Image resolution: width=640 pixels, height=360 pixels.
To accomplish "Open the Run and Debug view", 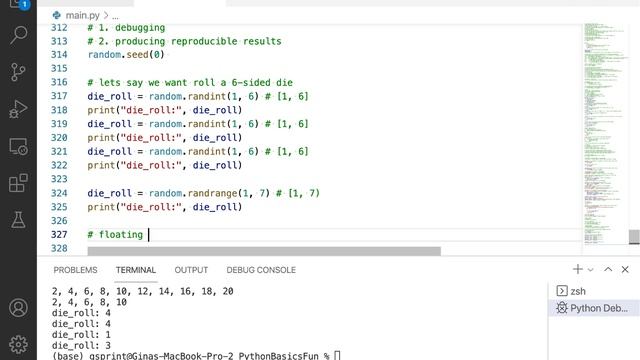I will point(18,109).
